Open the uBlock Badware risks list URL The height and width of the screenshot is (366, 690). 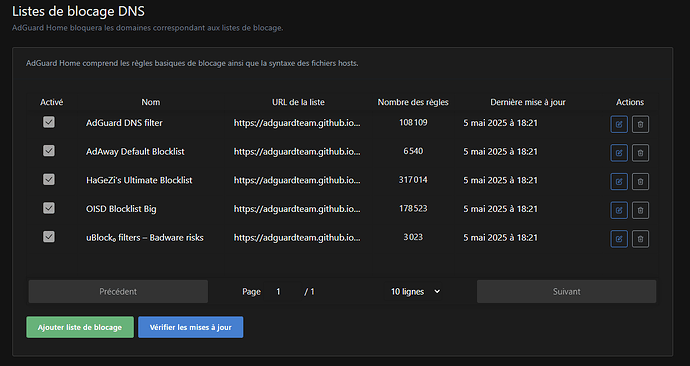297,238
